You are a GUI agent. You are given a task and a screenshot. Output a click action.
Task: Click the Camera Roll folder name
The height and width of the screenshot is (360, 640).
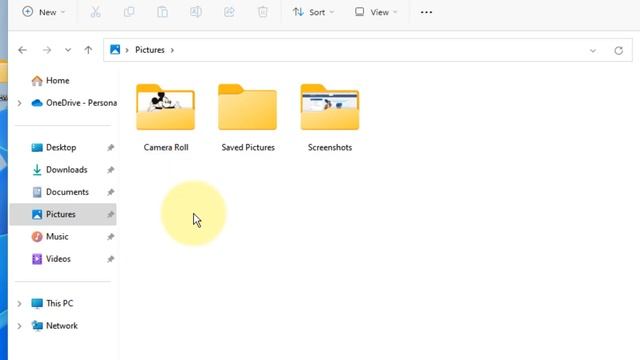[166, 147]
